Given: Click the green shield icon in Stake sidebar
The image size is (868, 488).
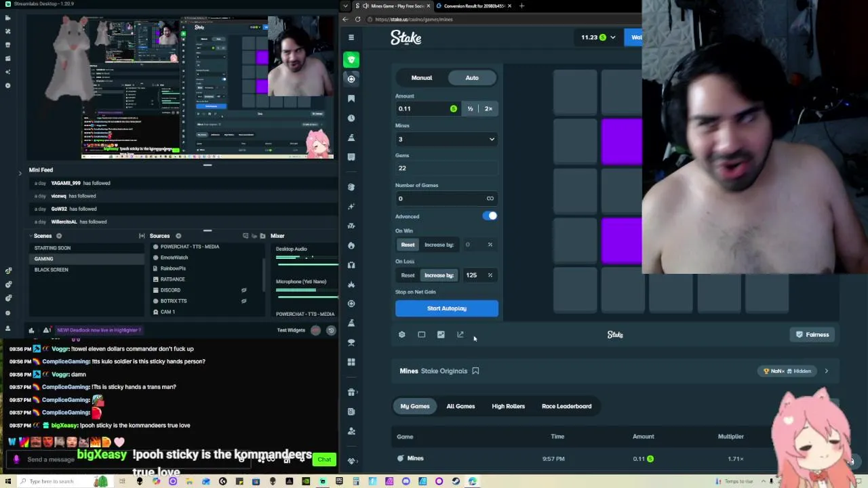Looking at the screenshot, I should pos(351,60).
